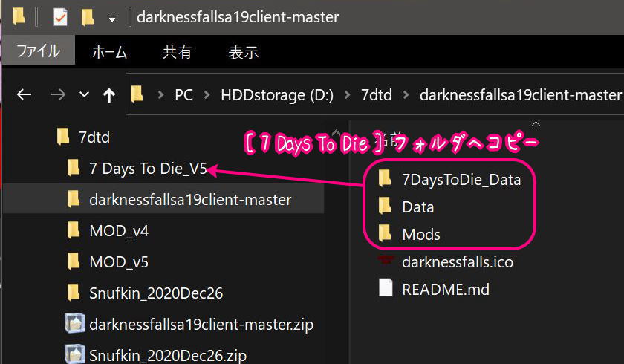Go up one folder with Up arrow
Image resolution: width=624 pixels, height=364 pixels.
click(109, 94)
